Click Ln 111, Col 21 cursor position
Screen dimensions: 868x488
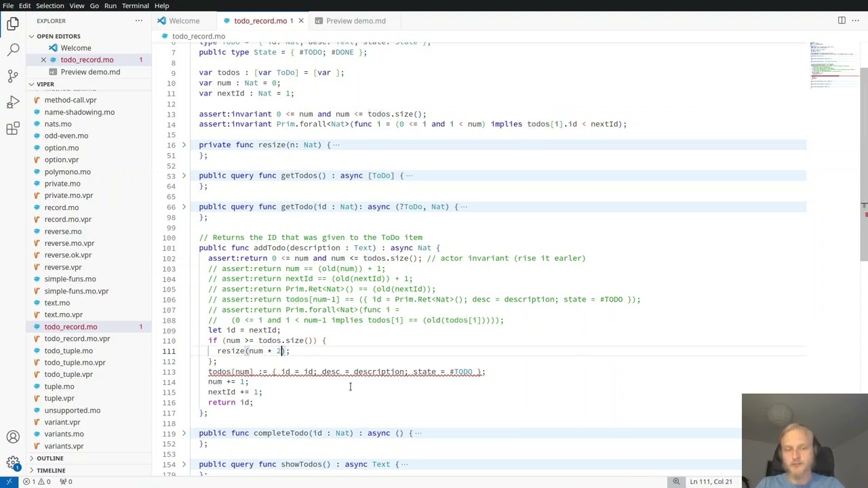[x=711, y=482]
